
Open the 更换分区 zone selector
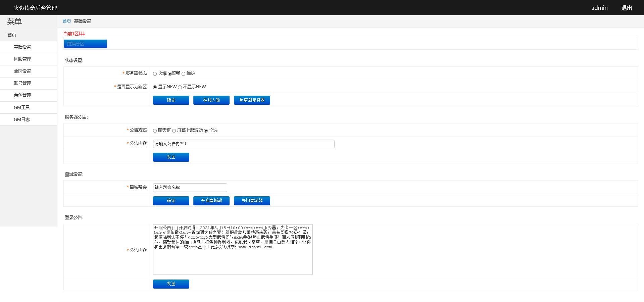coord(85,44)
